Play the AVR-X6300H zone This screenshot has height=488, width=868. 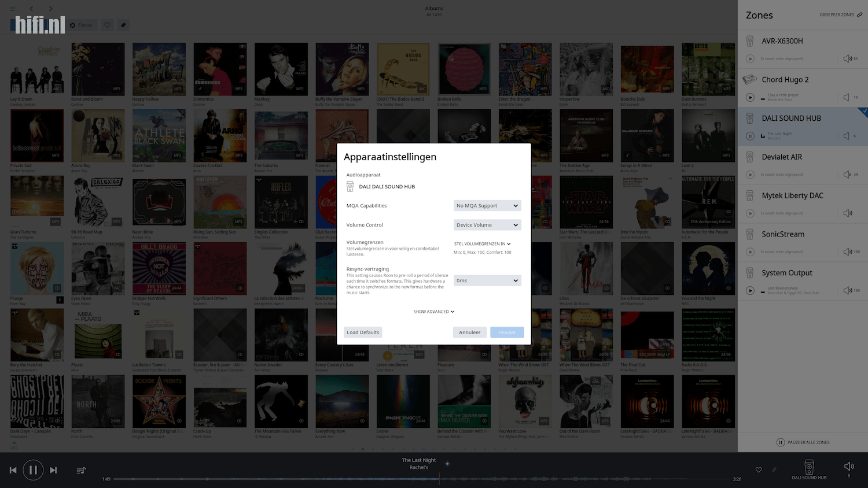pos(750,59)
